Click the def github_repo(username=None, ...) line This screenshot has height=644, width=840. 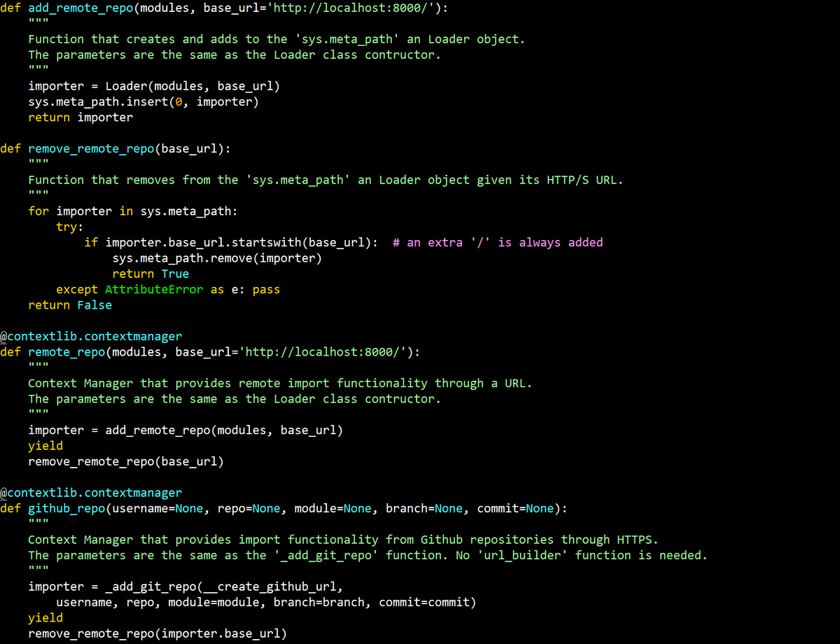point(283,508)
